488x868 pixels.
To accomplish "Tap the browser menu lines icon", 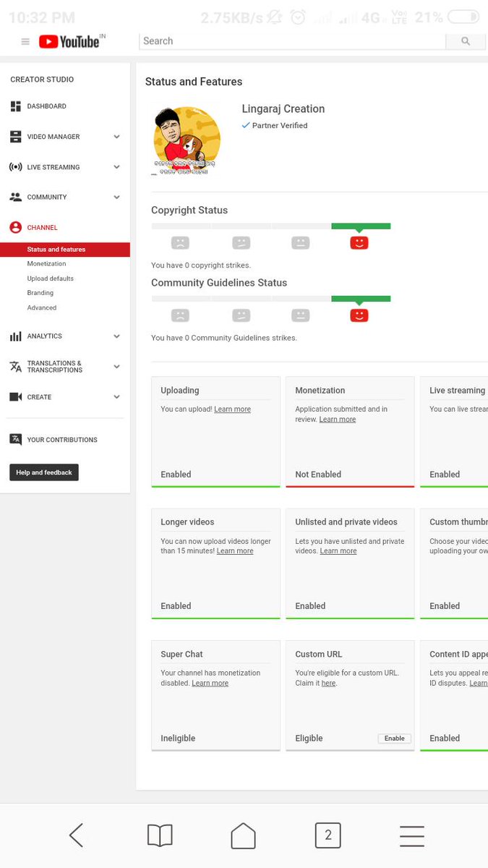I will tap(412, 835).
